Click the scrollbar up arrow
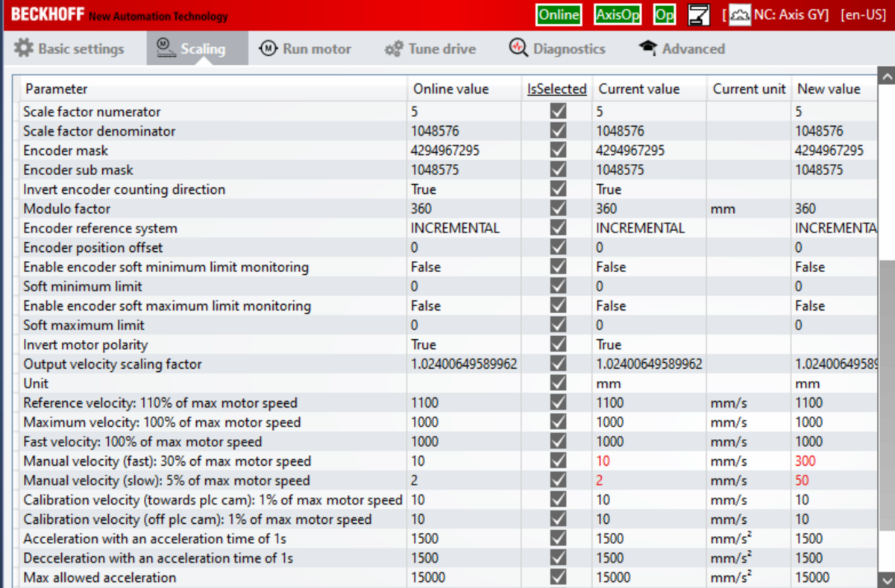The image size is (895, 588). (x=886, y=77)
